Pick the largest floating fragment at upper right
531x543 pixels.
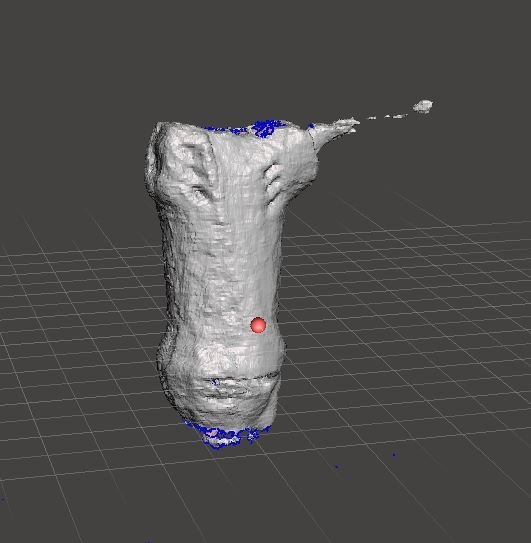423,106
